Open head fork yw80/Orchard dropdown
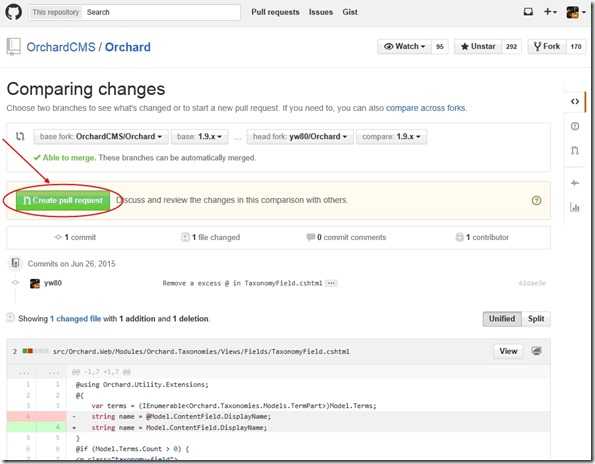 pyautogui.click(x=300, y=137)
